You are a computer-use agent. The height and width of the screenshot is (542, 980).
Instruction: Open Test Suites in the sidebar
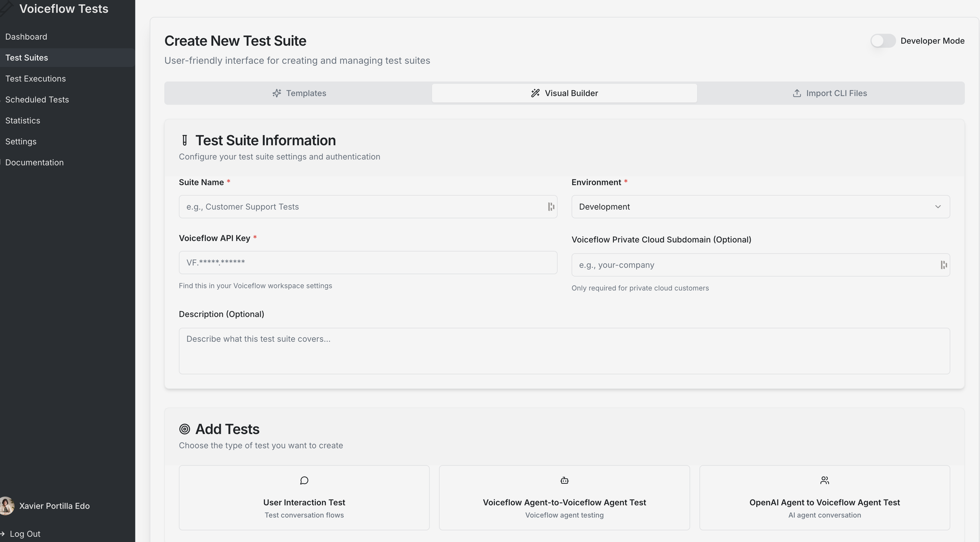coord(27,58)
